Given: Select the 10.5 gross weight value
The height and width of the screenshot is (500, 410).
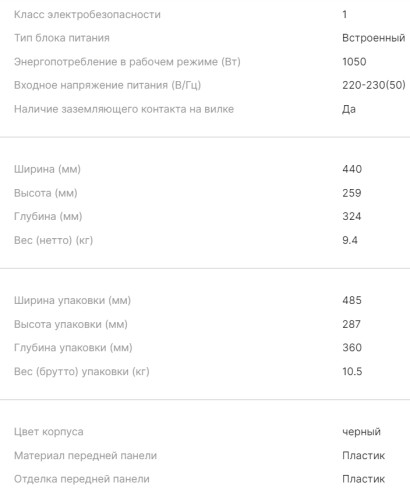Looking at the screenshot, I should pyautogui.click(x=352, y=372).
